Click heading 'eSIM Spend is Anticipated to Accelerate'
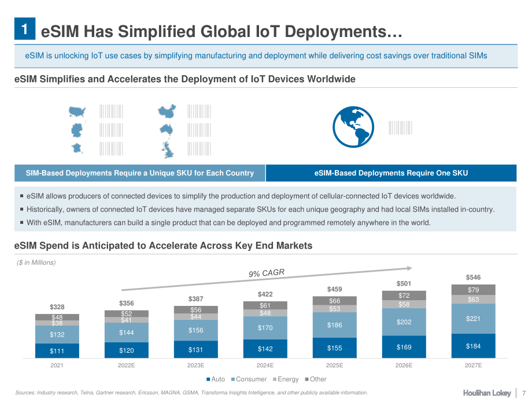 point(163,246)
